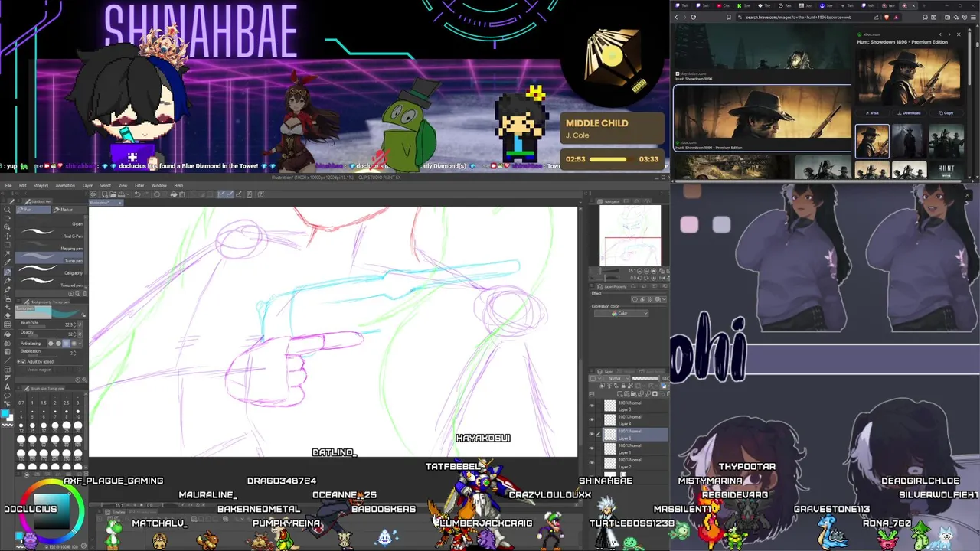Select the Move layer tool in toolbar
This screenshot has height=551, width=980.
pos(7,236)
